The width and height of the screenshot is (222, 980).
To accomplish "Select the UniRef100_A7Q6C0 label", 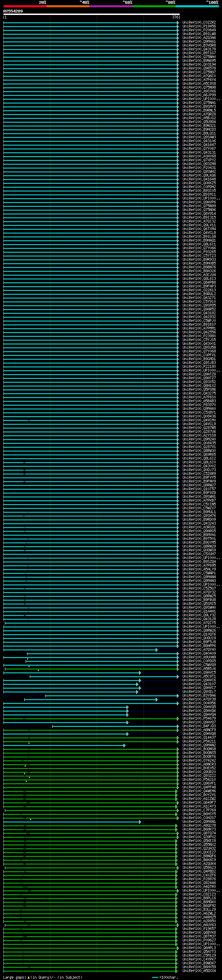I will pos(199,76).
